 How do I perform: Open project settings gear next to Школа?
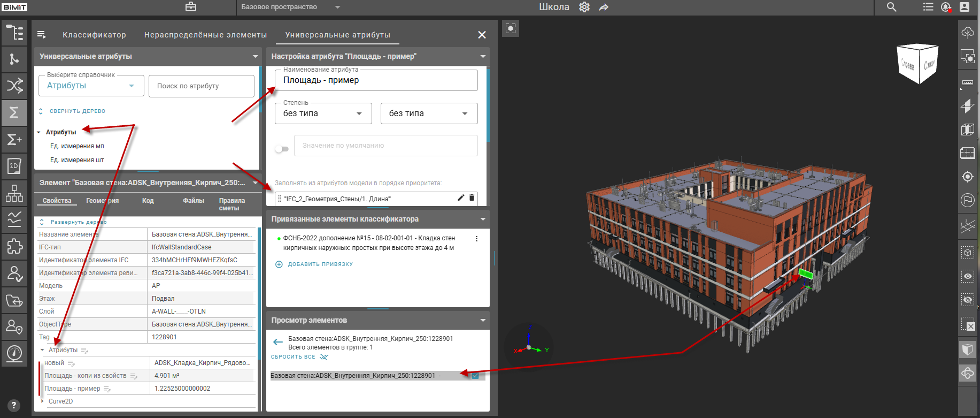[584, 7]
